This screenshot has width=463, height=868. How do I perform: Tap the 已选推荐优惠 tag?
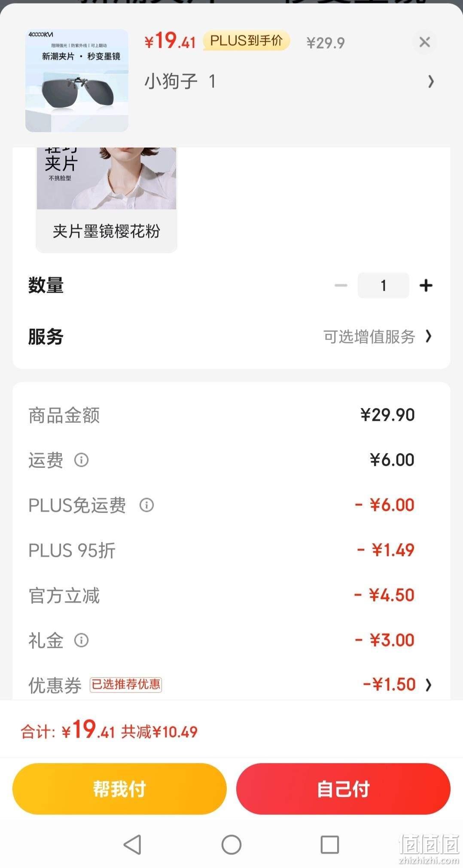click(125, 684)
